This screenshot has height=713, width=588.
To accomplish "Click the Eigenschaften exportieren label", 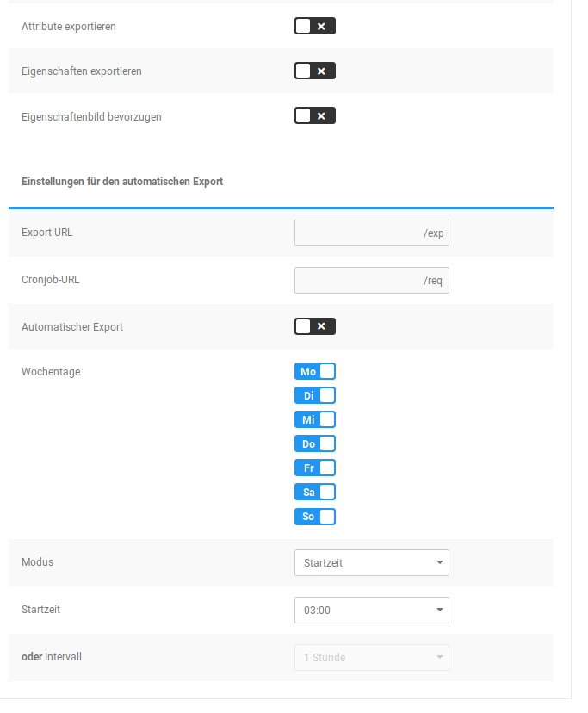I will [x=82, y=71].
